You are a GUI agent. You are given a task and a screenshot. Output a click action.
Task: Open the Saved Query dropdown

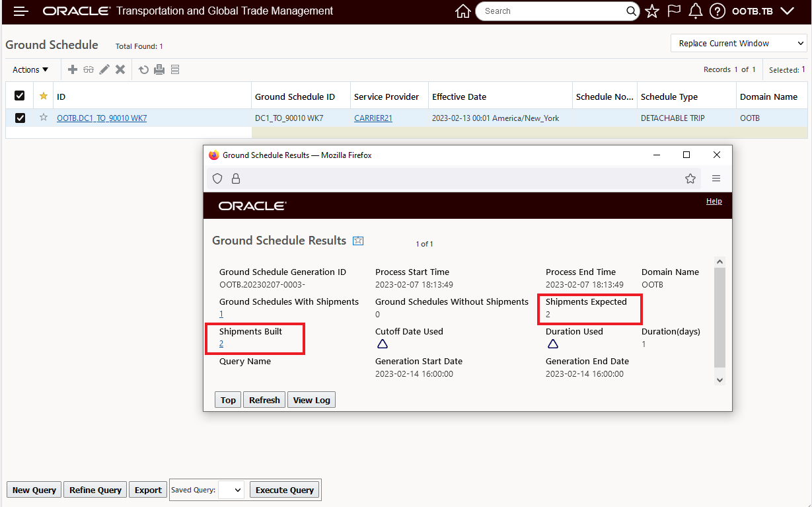tap(231, 490)
